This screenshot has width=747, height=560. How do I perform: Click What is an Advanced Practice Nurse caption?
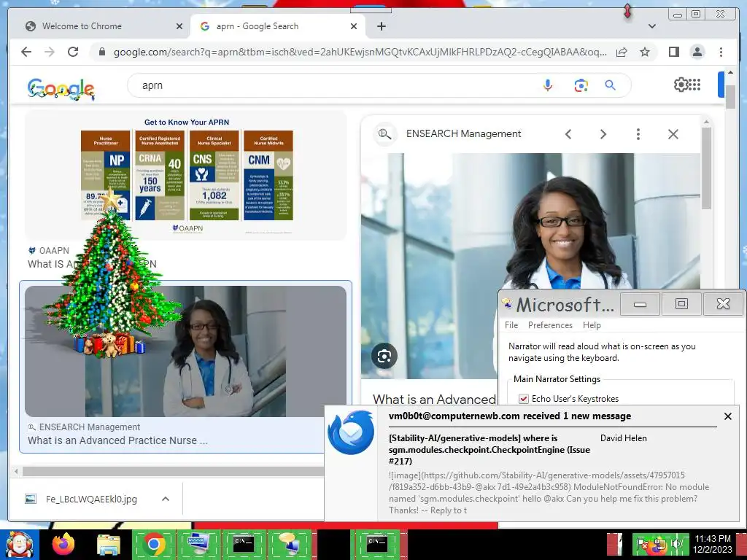tap(117, 440)
